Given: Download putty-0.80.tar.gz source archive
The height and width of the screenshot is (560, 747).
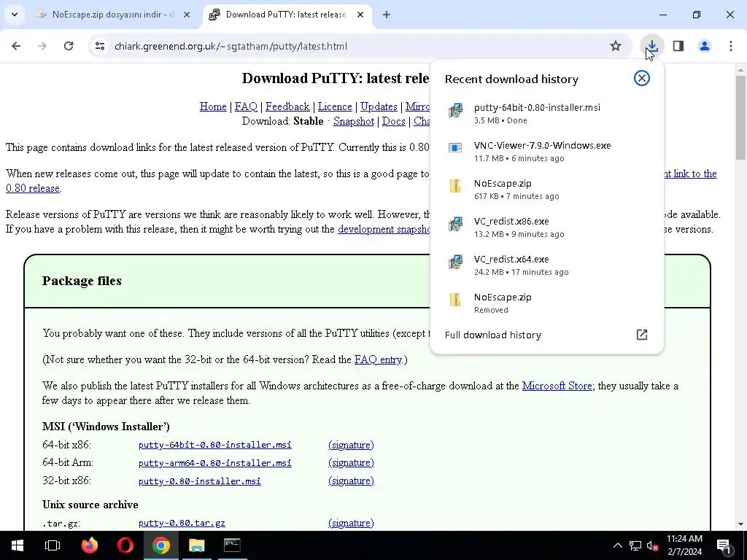Looking at the screenshot, I should click(x=182, y=523).
